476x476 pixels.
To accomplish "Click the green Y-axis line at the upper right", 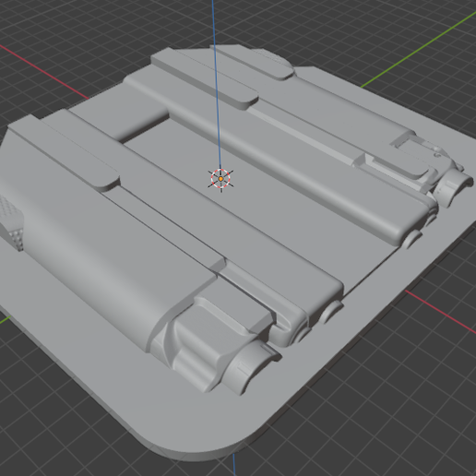I will (418, 50).
